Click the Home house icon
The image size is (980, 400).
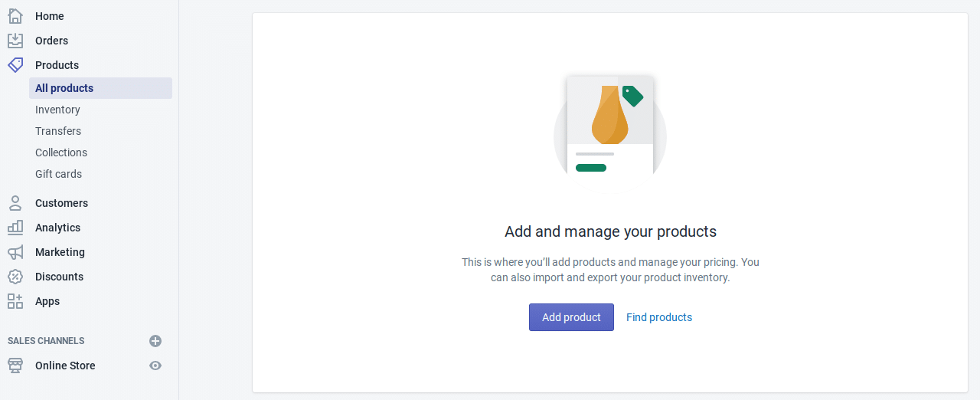coord(15,16)
